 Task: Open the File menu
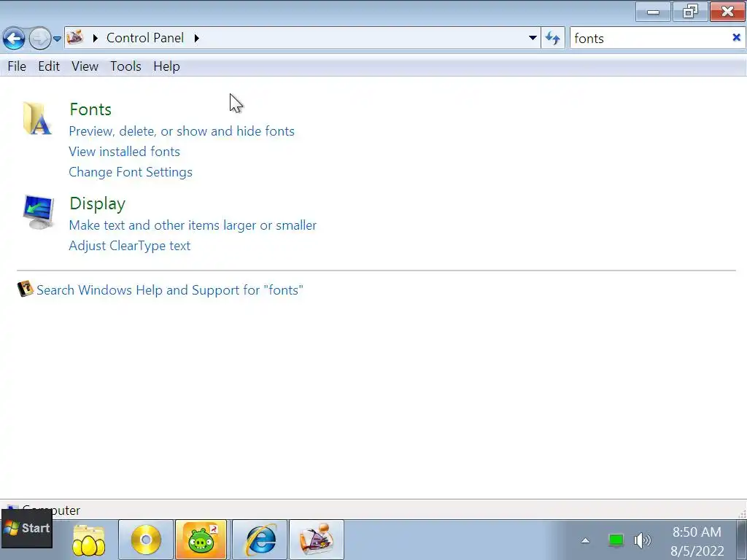(17, 66)
